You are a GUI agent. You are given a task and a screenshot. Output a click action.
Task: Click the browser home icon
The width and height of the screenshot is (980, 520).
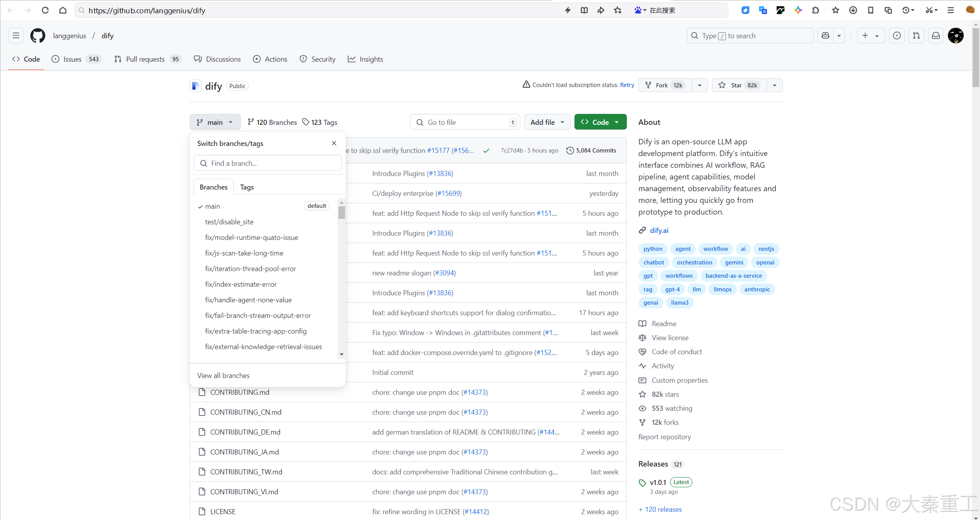62,11
